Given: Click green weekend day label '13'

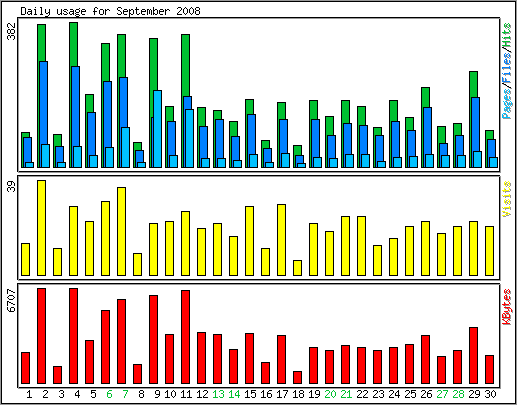Looking at the screenshot, I should click(x=218, y=394).
